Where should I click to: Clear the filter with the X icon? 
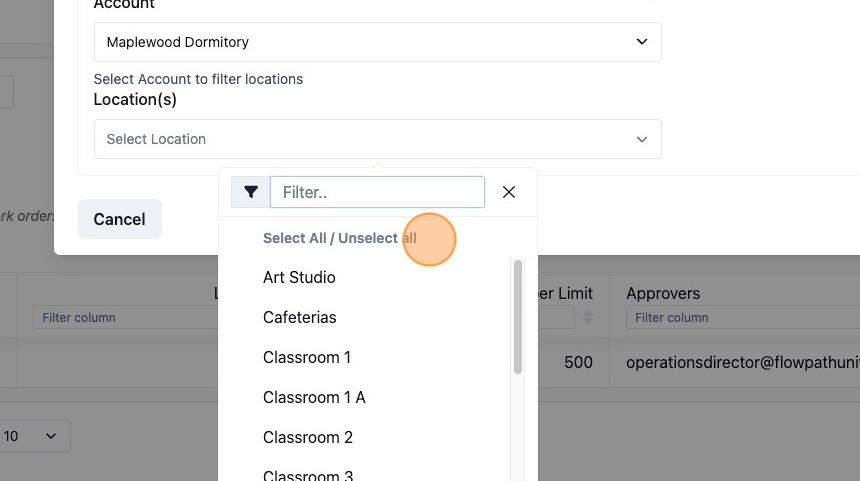(509, 192)
